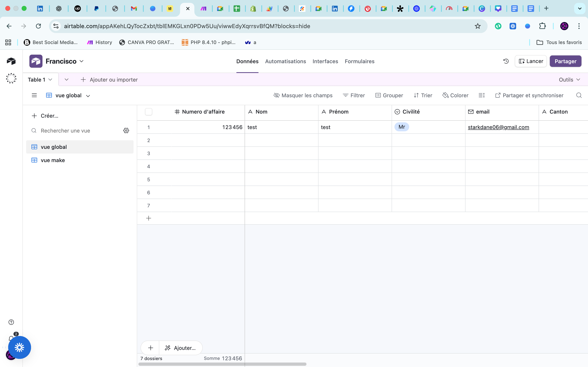588x367 pixels.
Task: Open the view search magnifier icon
Action: pyautogui.click(x=579, y=95)
